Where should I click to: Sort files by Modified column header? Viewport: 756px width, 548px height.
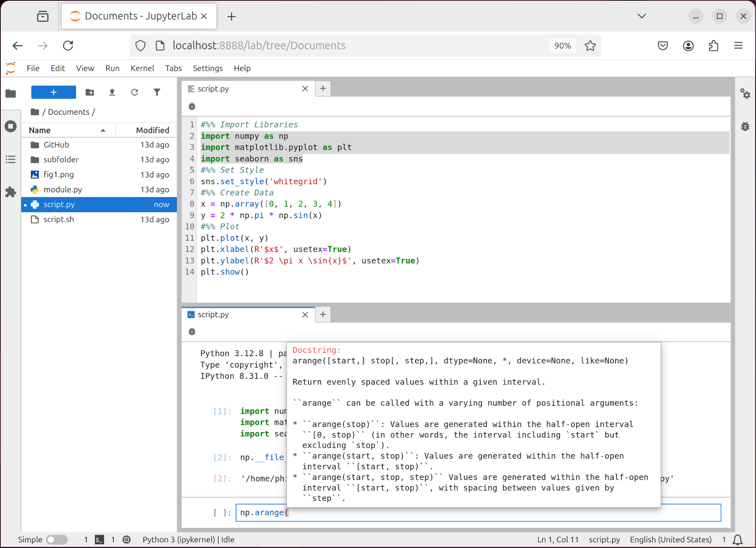(x=146, y=130)
